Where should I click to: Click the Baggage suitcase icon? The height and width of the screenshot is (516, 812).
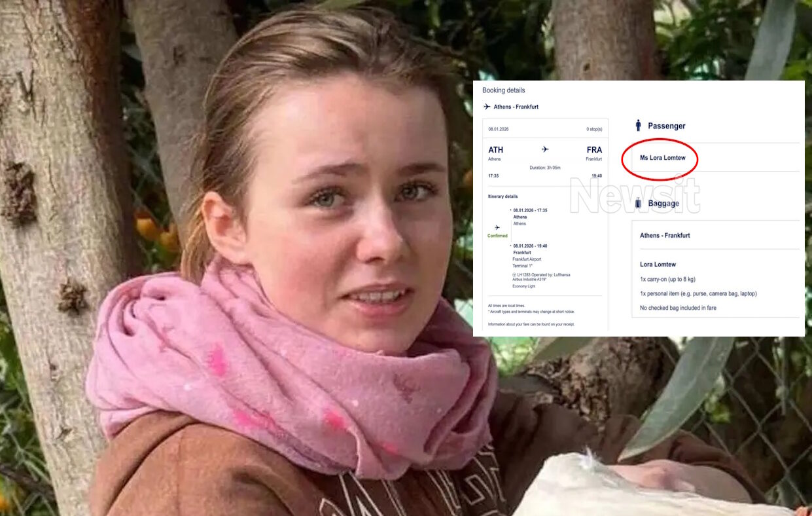[638, 204]
